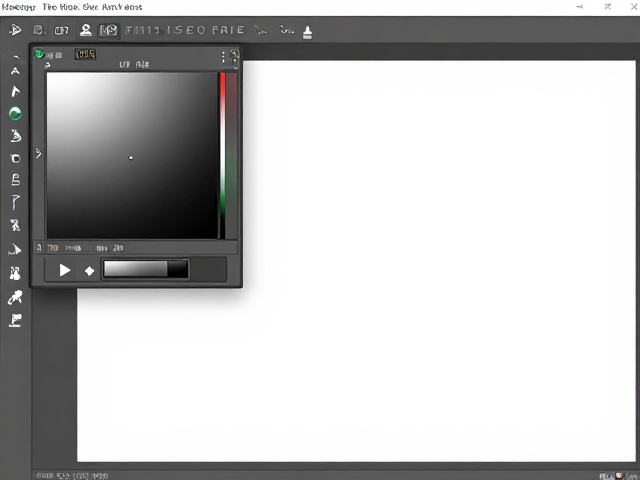Click the stamp icon in top toolbar
The width and height of the screenshot is (640, 480).
pos(307,32)
